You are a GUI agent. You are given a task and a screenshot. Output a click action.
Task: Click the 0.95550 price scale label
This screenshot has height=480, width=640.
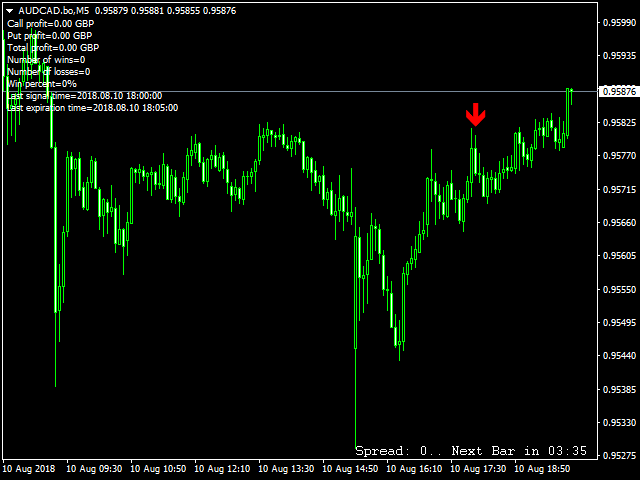point(619,290)
